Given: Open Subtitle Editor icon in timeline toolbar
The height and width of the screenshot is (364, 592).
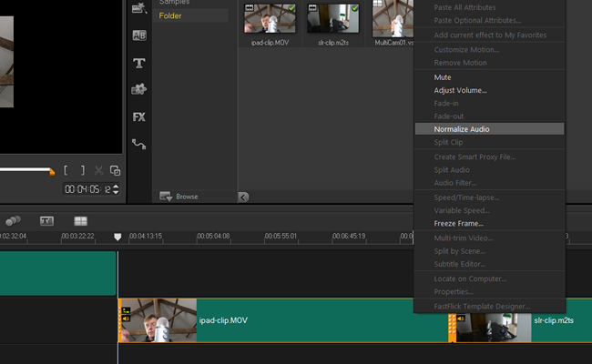Looking at the screenshot, I should point(46,221).
